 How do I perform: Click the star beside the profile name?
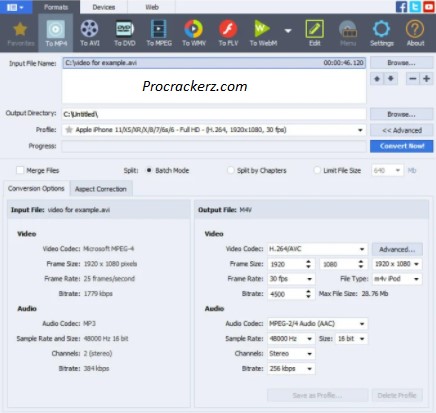(x=69, y=130)
